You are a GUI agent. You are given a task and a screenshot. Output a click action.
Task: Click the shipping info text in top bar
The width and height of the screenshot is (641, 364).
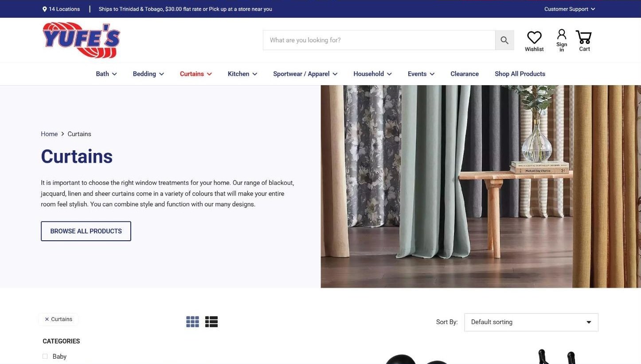click(x=185, y=9)
